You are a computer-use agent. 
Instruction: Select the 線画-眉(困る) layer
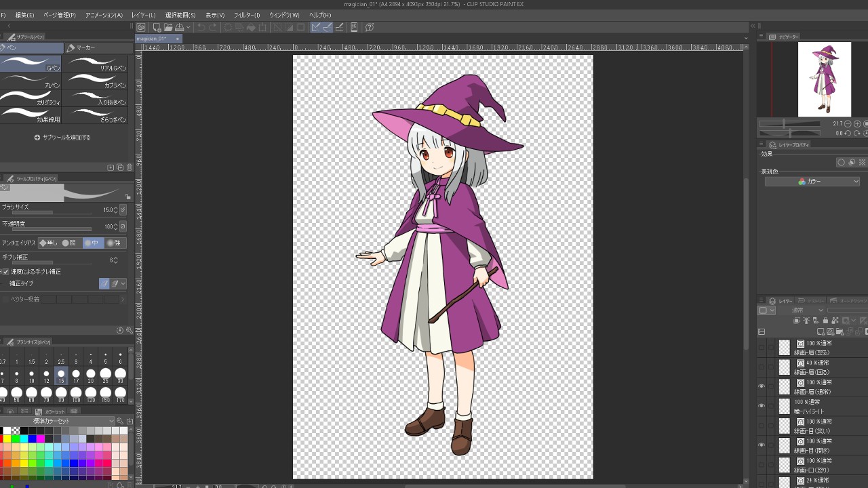tap(822, 367)
